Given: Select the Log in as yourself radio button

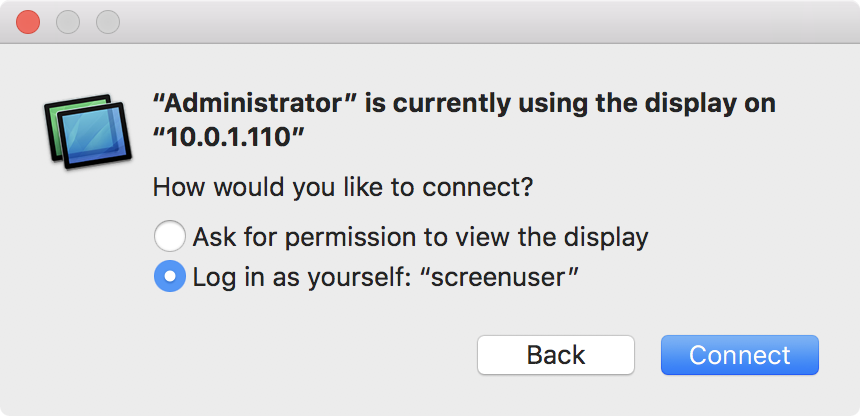Looking at the screenshot, I should 169,276.
